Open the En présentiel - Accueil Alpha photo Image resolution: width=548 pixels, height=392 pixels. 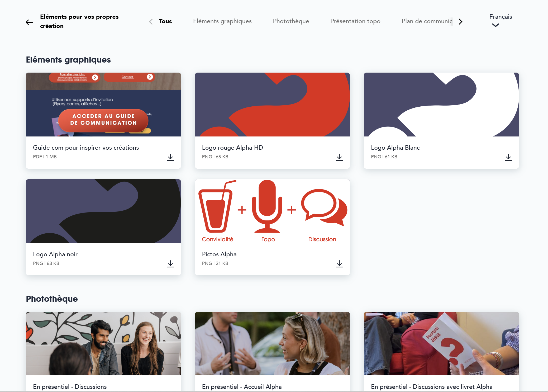point(272,343)
